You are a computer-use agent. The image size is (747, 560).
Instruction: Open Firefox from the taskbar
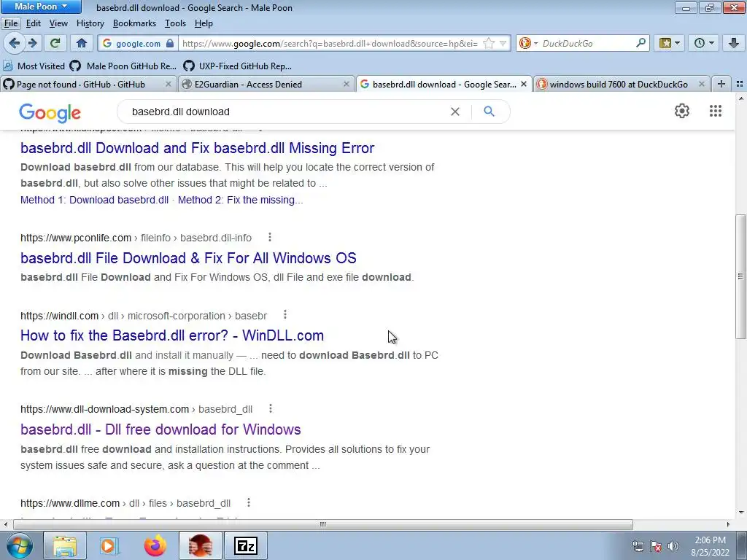click(155, 545)
